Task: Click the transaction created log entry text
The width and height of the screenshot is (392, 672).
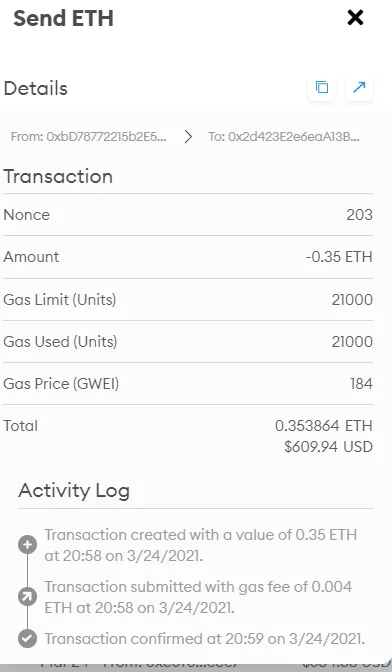Action: [x=200, y=545]
